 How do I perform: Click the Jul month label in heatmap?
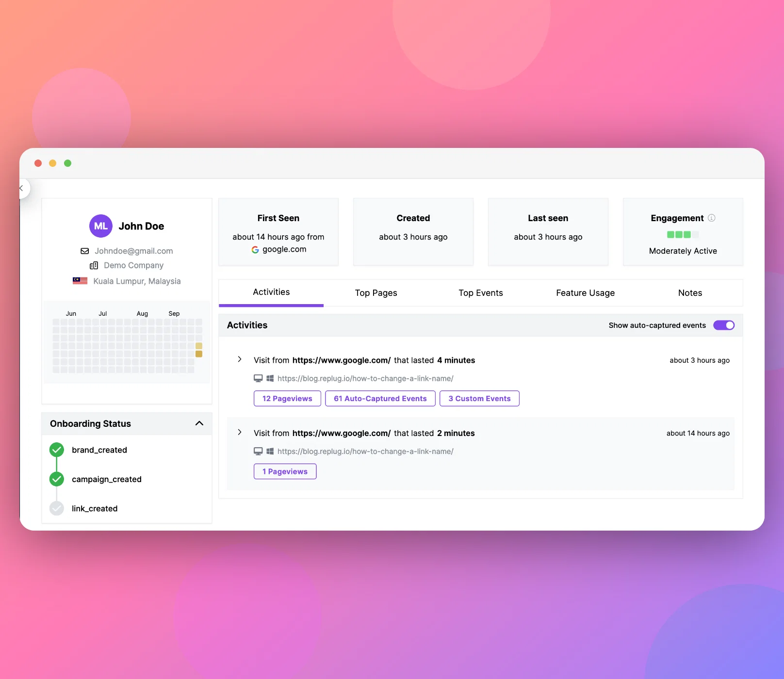coord(103,314)
